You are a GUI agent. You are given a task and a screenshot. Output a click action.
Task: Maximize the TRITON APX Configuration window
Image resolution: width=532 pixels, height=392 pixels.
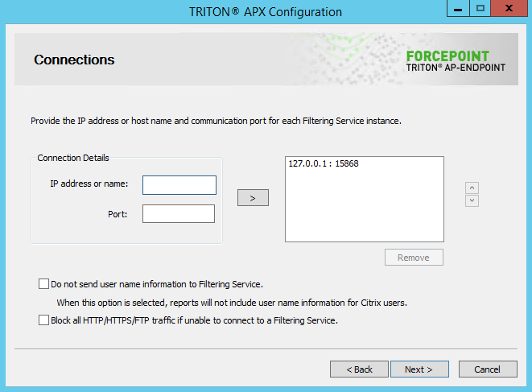pos(480,9)
